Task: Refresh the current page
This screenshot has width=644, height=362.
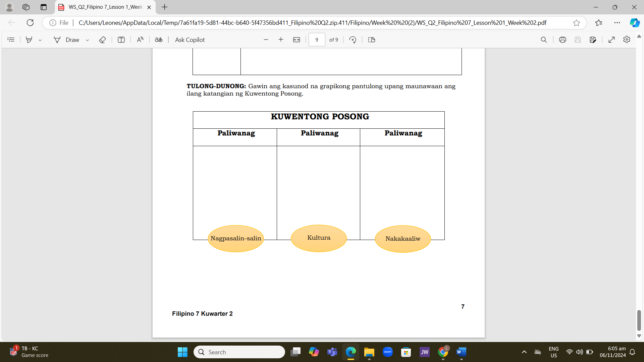Action: click(x=30, y=22)
